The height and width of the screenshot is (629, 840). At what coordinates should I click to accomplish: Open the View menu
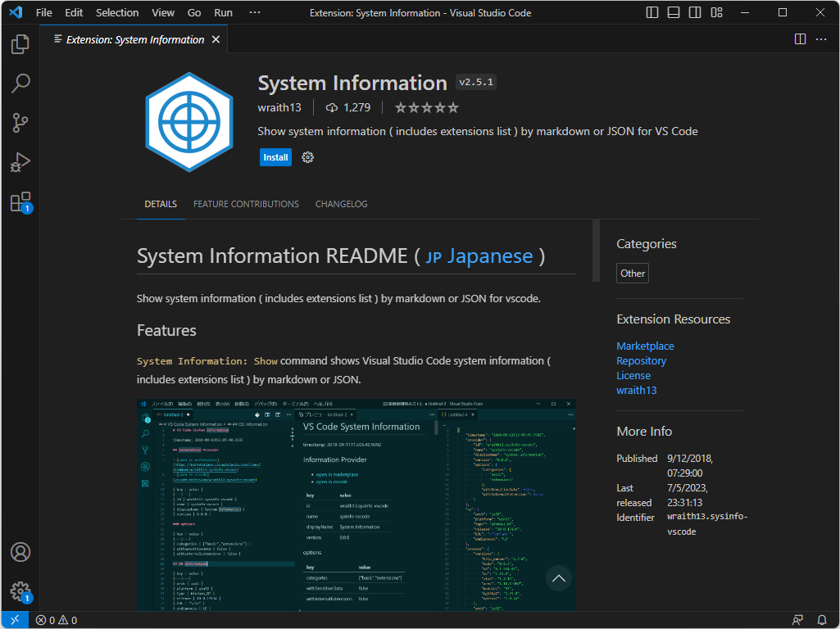click(162, 12)
